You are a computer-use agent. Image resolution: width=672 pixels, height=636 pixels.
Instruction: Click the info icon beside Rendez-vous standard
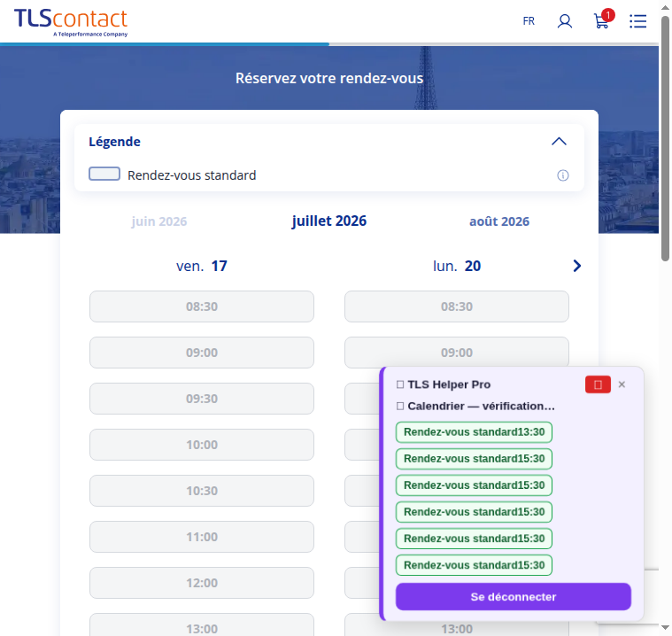[563, 175]
